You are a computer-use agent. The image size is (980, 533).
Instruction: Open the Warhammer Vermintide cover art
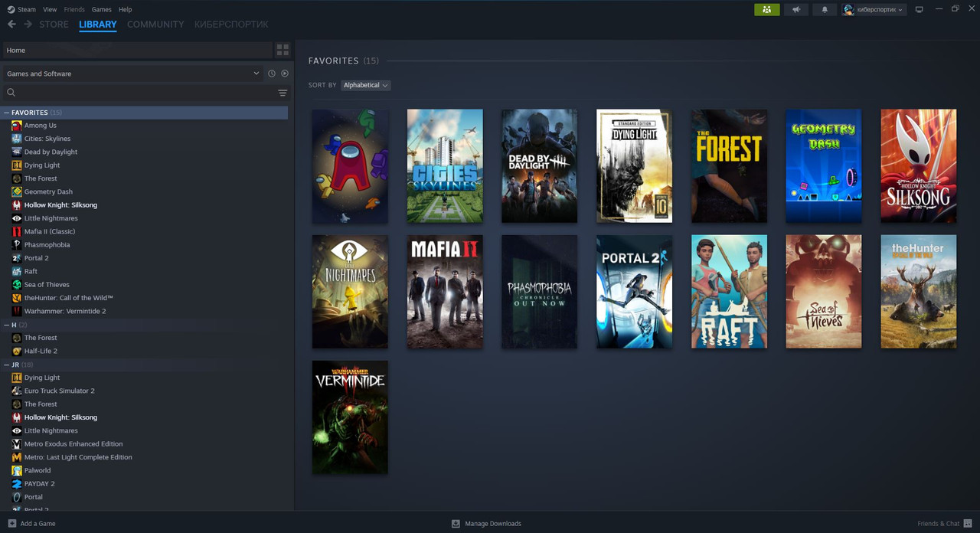(x=350, y=417)
